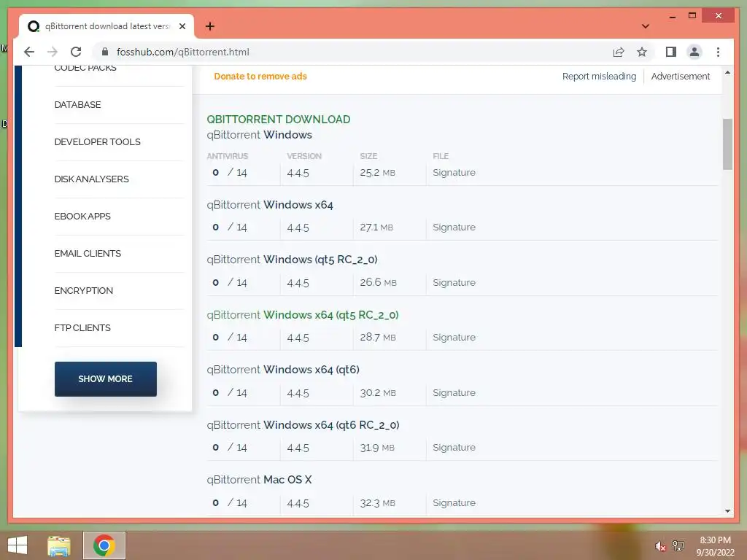Open the Email Clients category

pyautogui.click(x=88, y=253)
